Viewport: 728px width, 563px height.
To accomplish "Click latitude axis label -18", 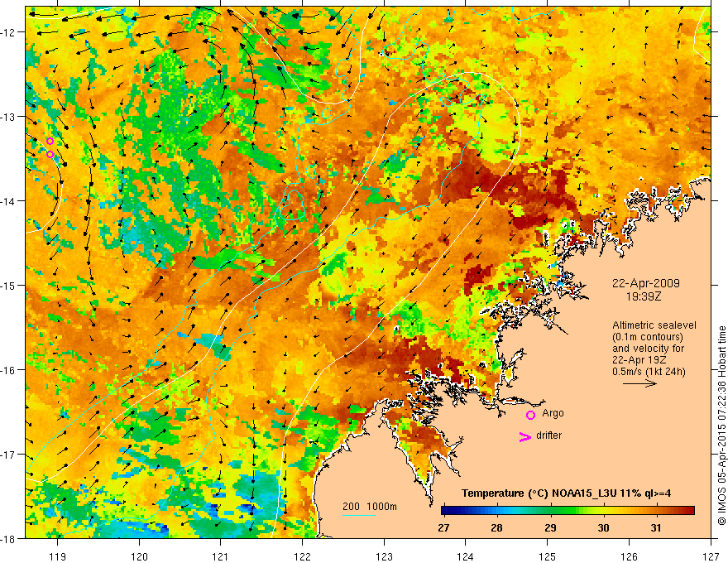I will (9, 538).
